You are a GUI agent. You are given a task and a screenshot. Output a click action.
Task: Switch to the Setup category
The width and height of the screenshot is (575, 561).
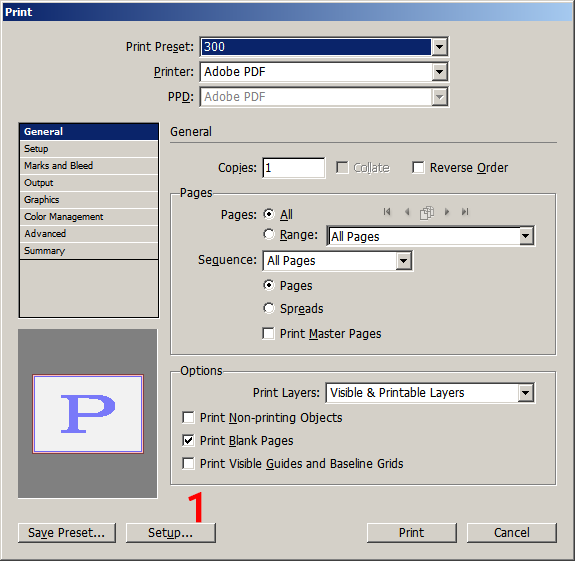pyautogui.click(x=89, y=148)
